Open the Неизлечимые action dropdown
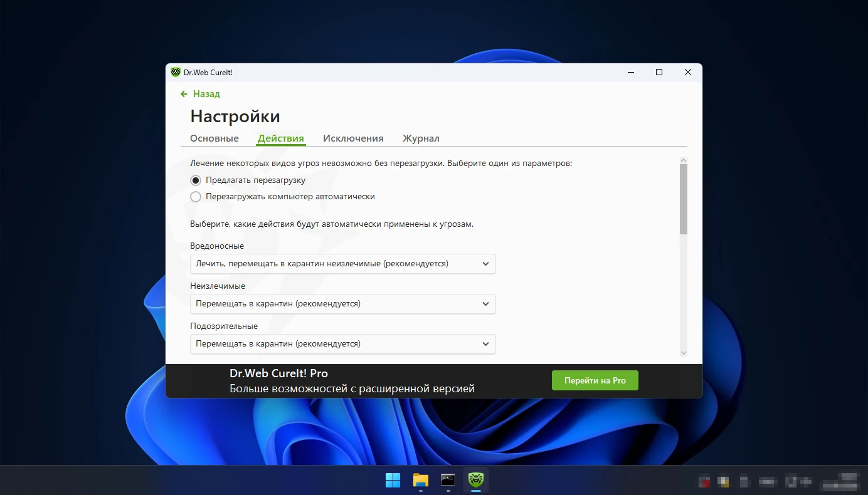Viewport: 868px width, 495px height. pyautogui.click(x=343, y=304)
